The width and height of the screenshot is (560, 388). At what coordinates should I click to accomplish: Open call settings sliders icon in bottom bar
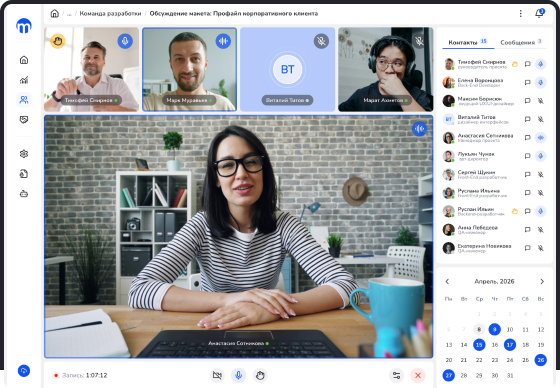tap(396, 375)
